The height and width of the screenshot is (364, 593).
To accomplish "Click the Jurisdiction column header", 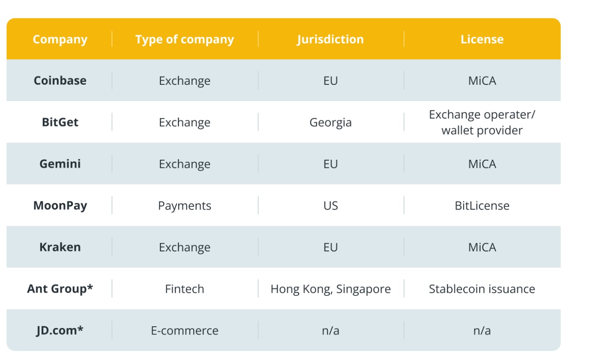I will (x=330, y=39).
